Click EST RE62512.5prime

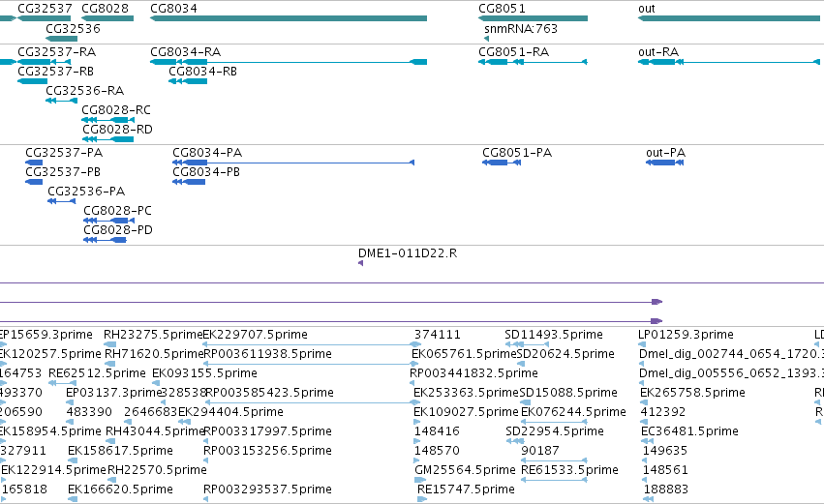(97, 373)
